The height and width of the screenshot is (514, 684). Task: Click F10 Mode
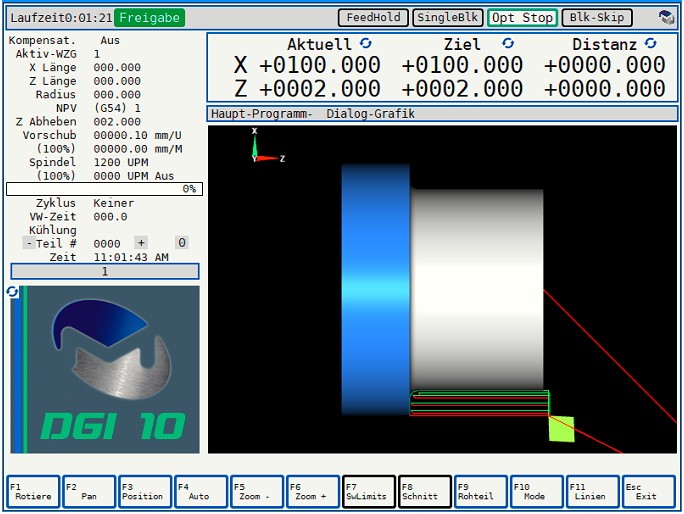[537, 492]
